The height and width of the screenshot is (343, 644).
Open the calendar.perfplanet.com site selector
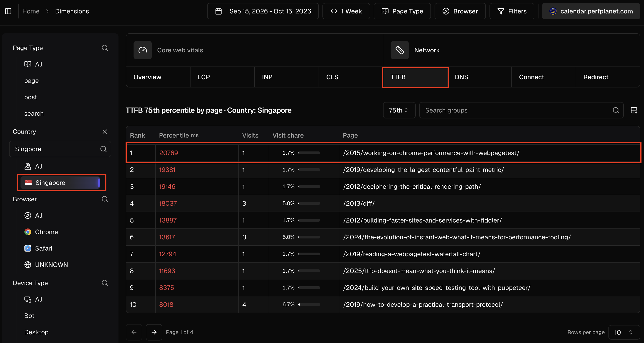tap(591, 11)
